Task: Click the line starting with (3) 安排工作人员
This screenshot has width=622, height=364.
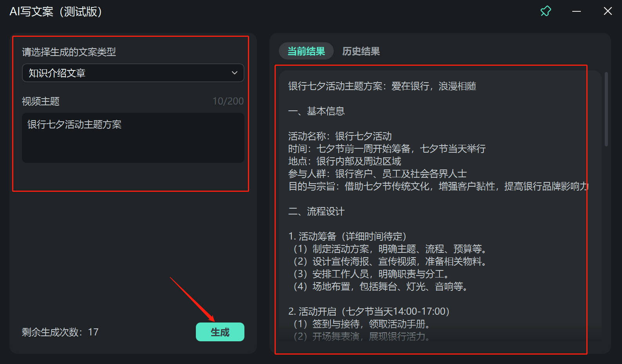Action: [371, 274]
